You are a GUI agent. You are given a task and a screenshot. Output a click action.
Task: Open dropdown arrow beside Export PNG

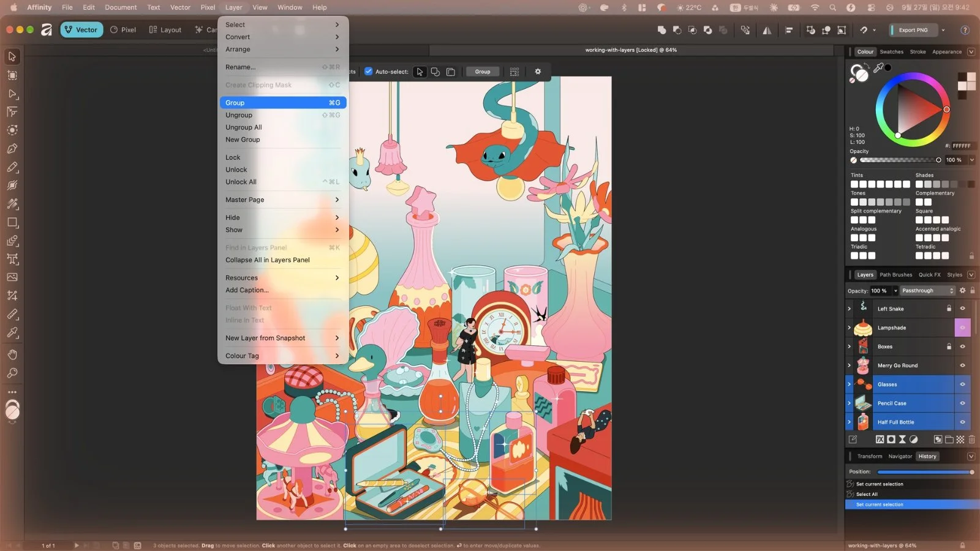point(943,30)
